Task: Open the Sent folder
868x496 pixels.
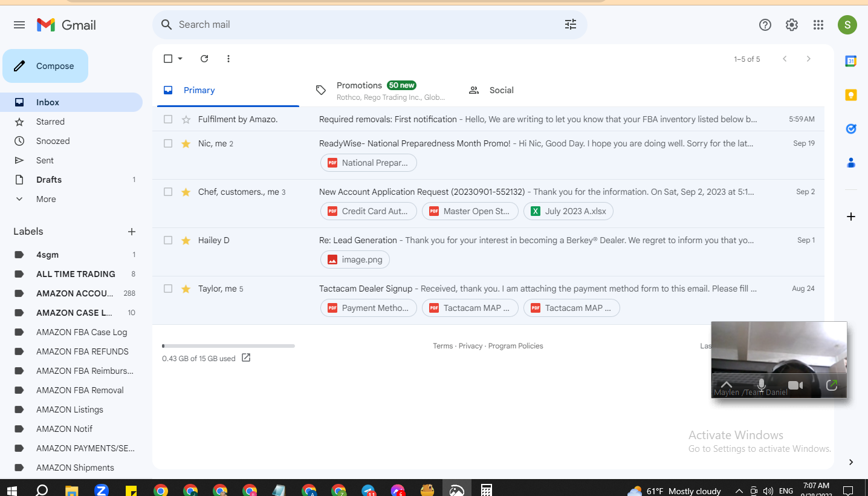Action: click(70, 160)
